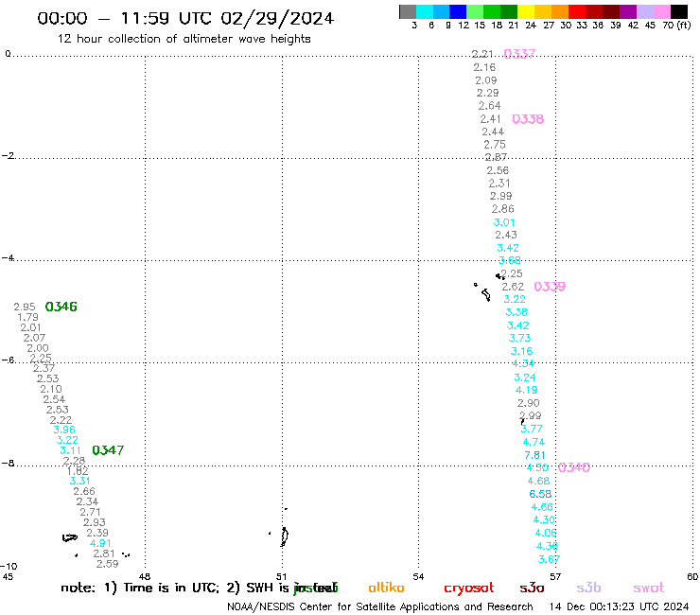Click the pink swot legend label
700x615 pixels.
[649, 588]
